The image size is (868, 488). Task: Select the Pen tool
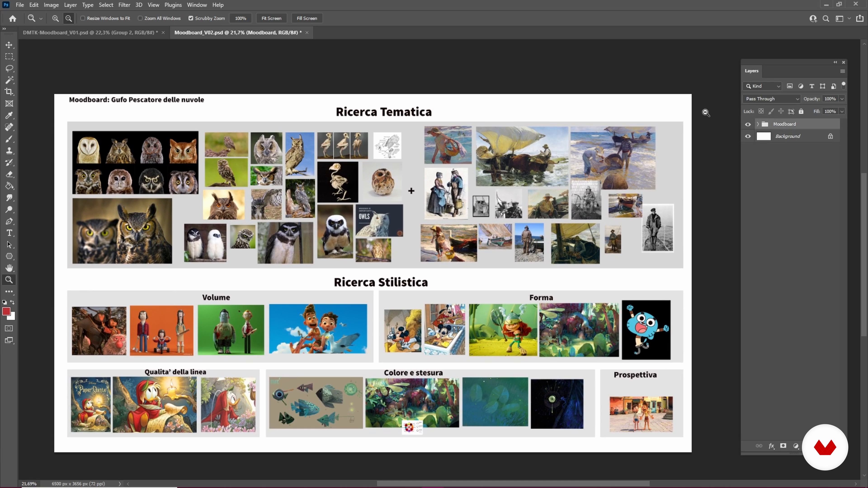click(x=9, y=221)
